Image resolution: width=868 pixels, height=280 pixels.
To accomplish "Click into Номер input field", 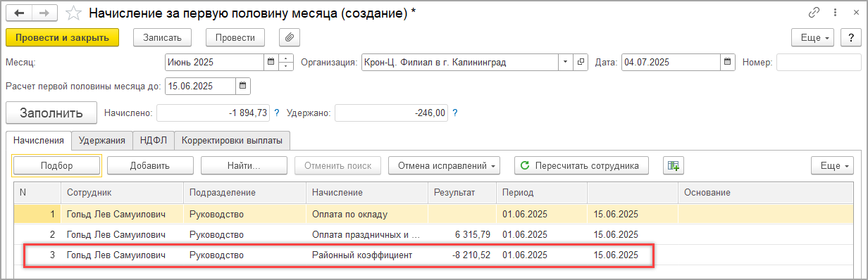I will [819, 62].
